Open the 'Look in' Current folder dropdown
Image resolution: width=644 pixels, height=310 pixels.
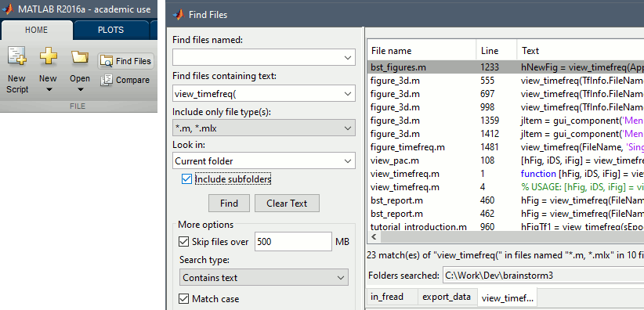coord(348,160)
